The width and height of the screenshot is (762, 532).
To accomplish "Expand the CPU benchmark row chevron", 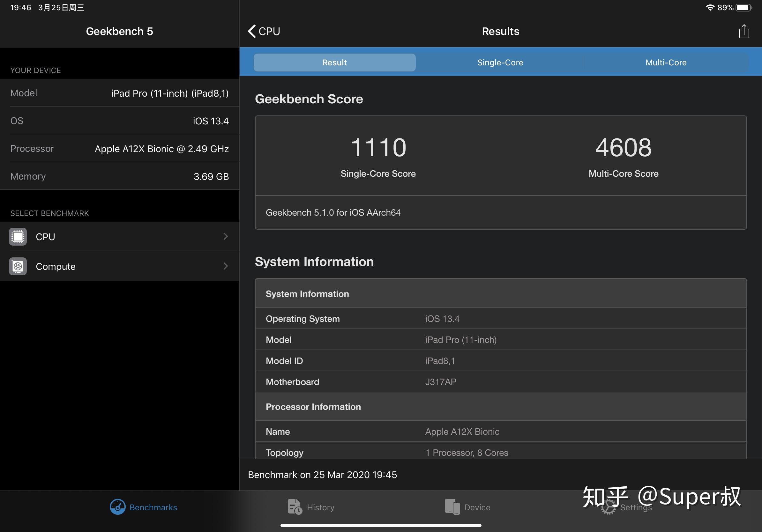I will click(226, 236).
